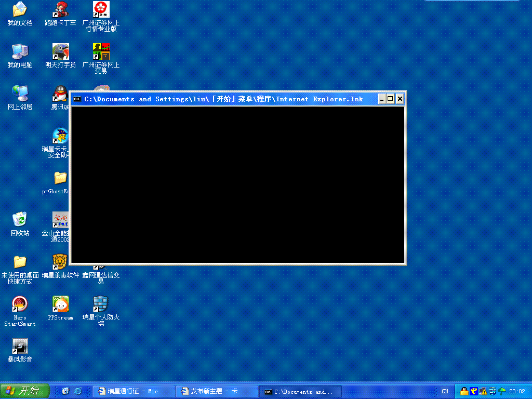The image size is (532, 399).
Task: Click the console window title bar text
Action: [223, 99]
